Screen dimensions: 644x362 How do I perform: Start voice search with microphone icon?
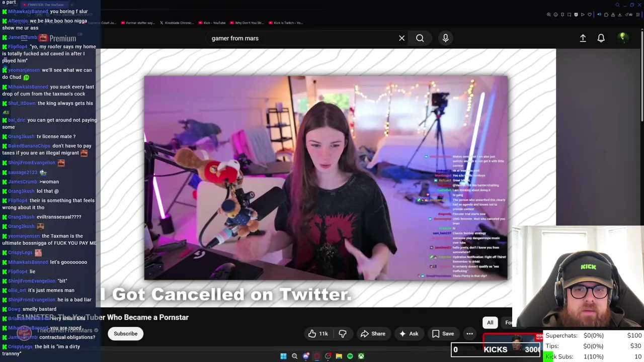pos(445,38)
